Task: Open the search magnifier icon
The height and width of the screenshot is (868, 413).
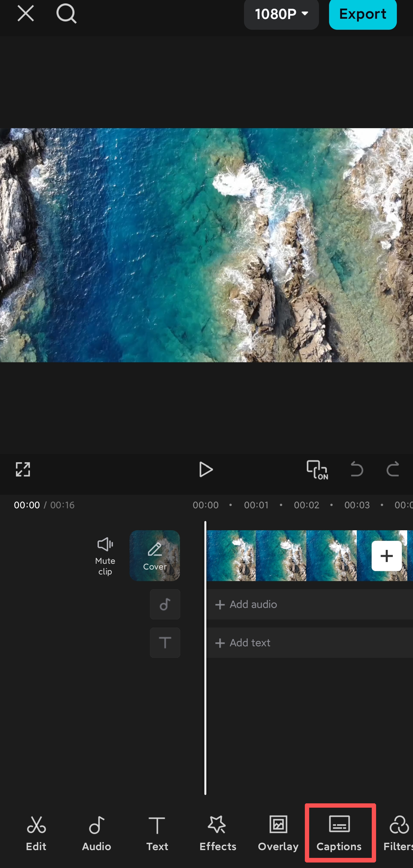Action: [x=66, y=14]
